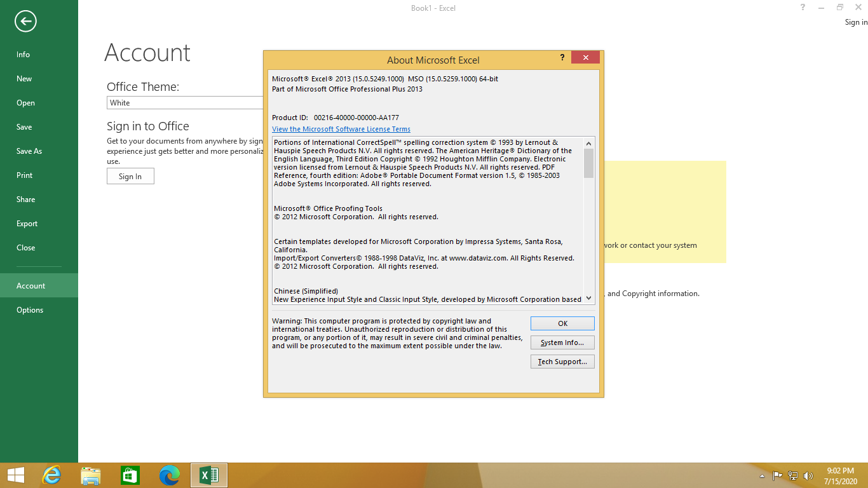Image resolution: width=868 pixels, height=488 pixels.
Task: Click the Windows Start button
Action: click(16, 475)
